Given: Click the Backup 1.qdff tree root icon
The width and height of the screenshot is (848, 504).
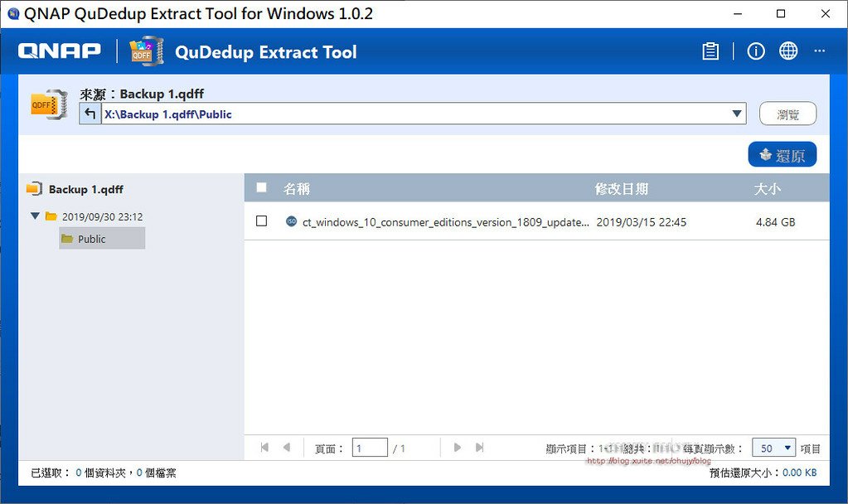Looking at the screenshot, I should tap(34, 189).
